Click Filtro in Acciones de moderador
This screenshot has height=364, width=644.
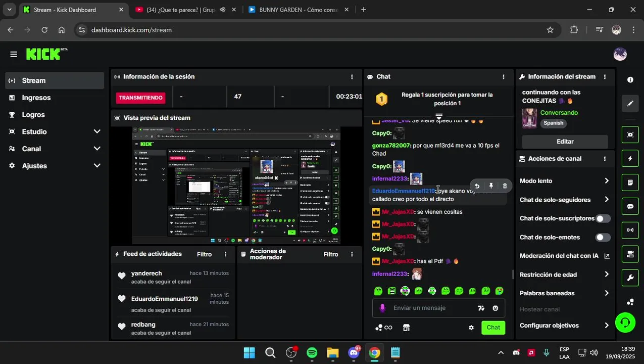coord(331,254)
